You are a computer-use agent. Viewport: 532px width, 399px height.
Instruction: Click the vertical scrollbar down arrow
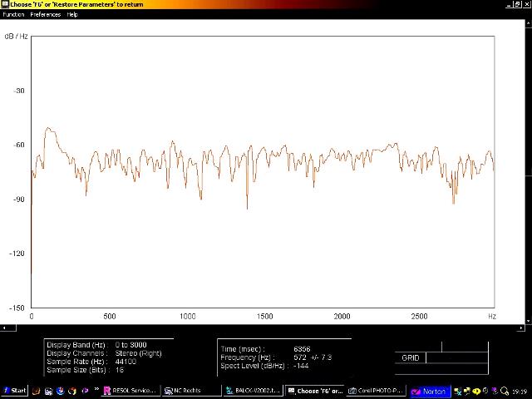[x=529, y=321]
